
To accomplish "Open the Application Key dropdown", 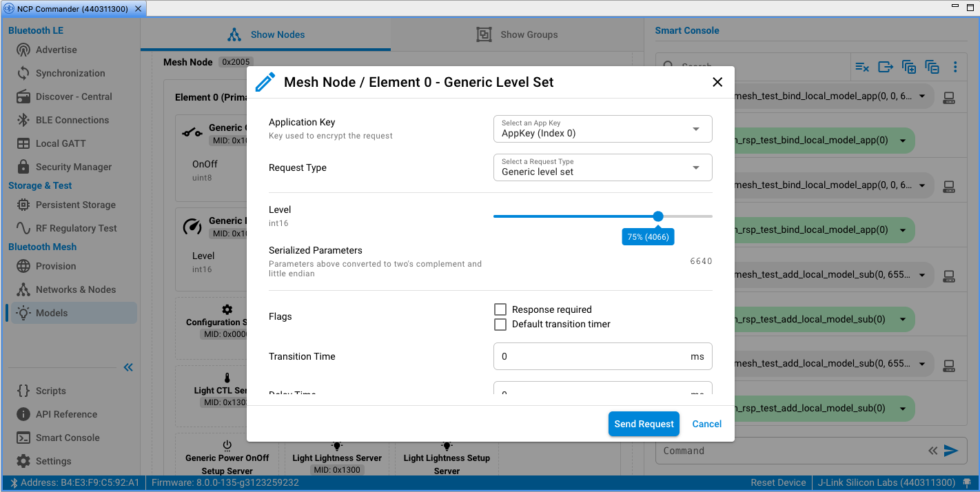I will pos(602,129).
